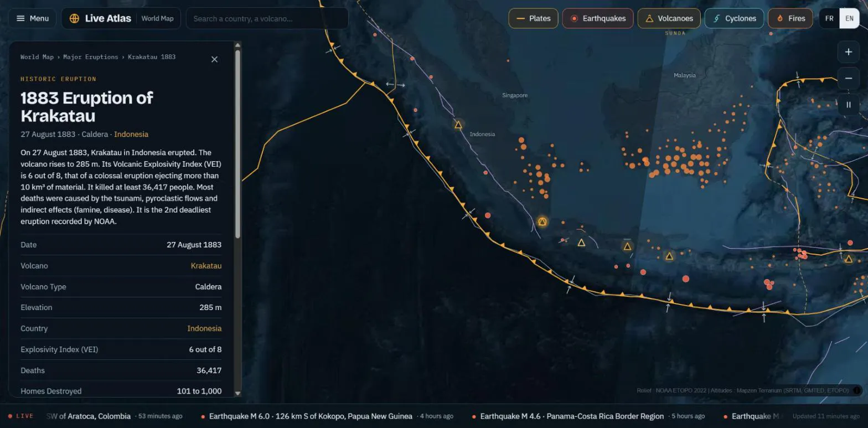Open the Indonesia link under the title
Viewport: 868px width, 428px height.
131,134
